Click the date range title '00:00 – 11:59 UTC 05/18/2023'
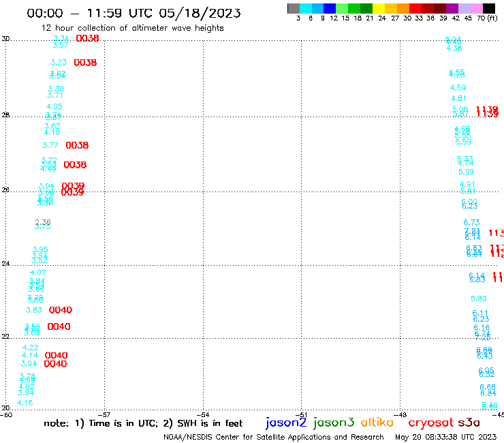This screenshot has height=443, width=504. point(133,13)
